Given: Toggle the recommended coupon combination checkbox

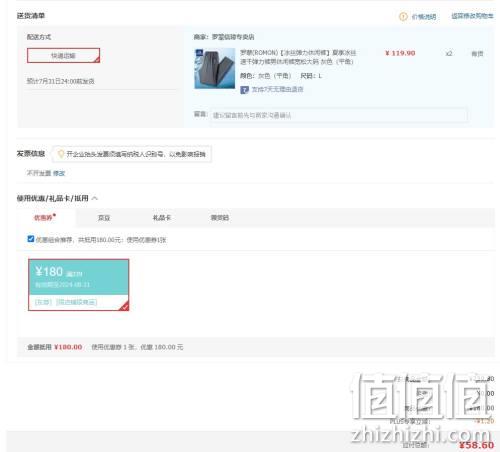Looking at the screenshot, I should [31, 239].
